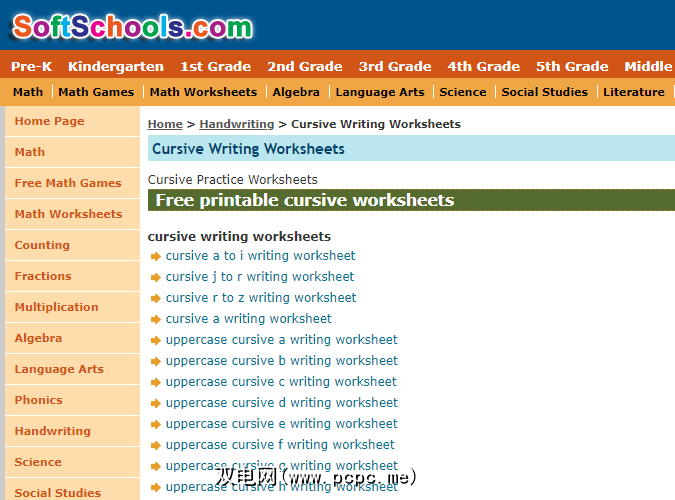Open uppercase cursive d writing worksheet
Screen dimensions: 675x500
[x=282, y=403]
